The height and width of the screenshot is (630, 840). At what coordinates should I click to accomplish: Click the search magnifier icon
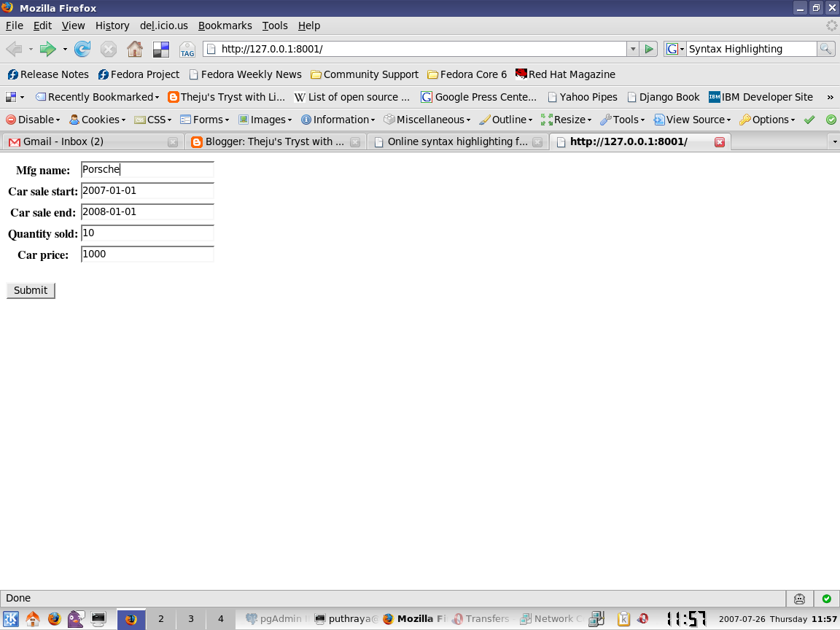(x=825, y=50)
